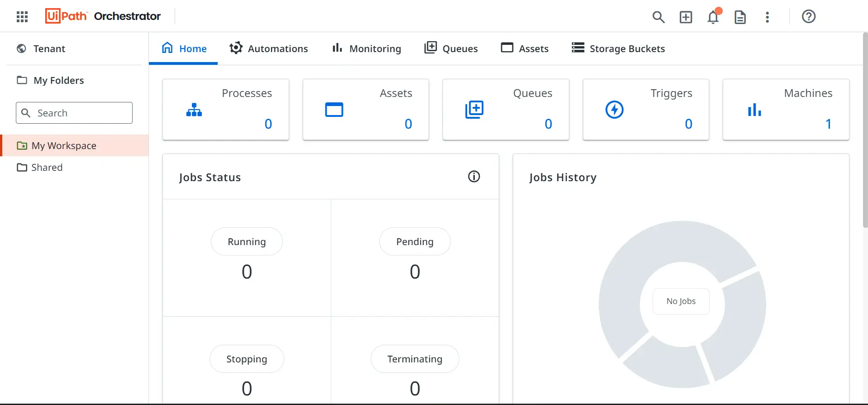The image size is (868, 405).
Task: Click the Processes card hierarchy icon
Action: click(x=194, y=110)
